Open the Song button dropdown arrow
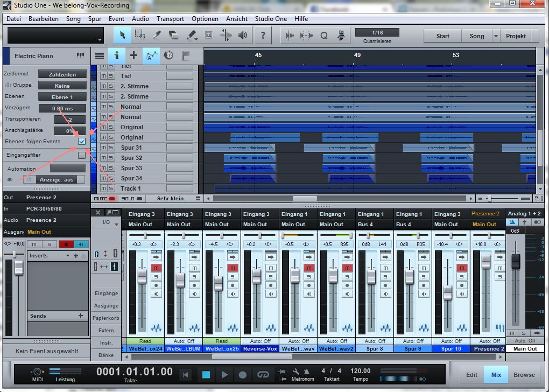The height and width of the screenshot is (392, 549). click(x=496, y=36)
